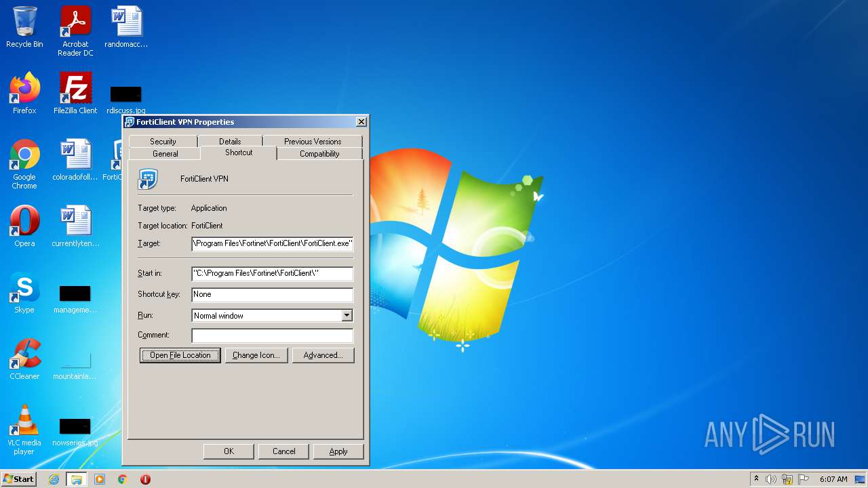The width and height of the screenshot is (868, 488).
Task: Click Open File Location button
Action: tap(180, 355)
